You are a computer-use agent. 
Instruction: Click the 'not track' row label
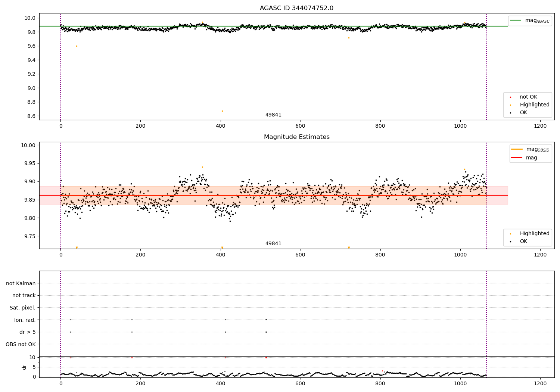click(x=24, y=296)
